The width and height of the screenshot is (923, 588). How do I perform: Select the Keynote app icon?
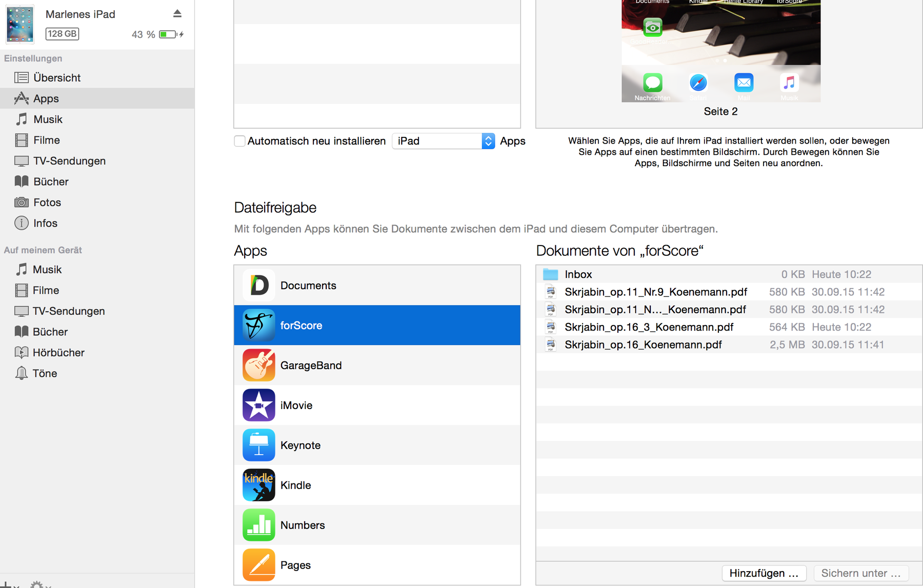click(259, 445)
